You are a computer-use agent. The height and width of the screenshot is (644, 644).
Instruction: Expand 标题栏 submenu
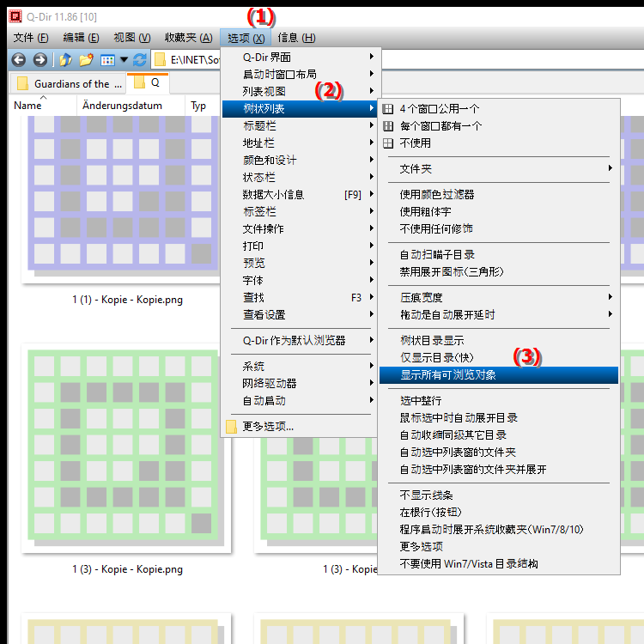coord(300,126)
